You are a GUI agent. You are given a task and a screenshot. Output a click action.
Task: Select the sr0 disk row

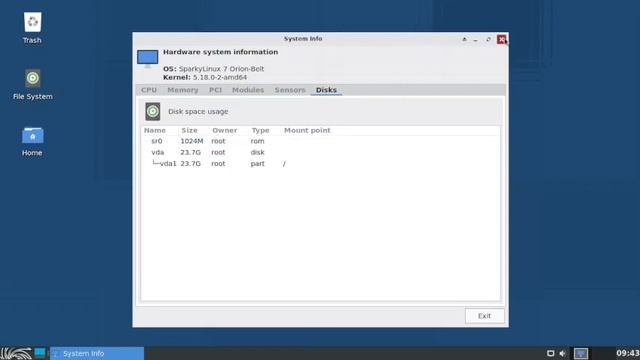tap(320, 141)
